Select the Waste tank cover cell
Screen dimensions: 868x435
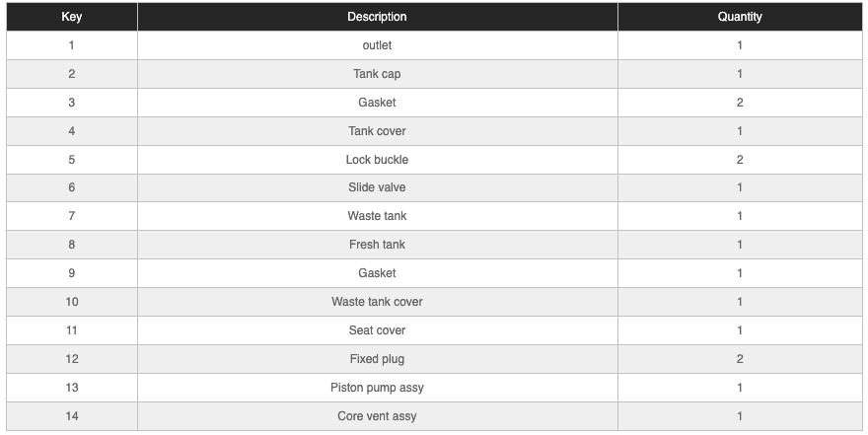coord(377,302)
